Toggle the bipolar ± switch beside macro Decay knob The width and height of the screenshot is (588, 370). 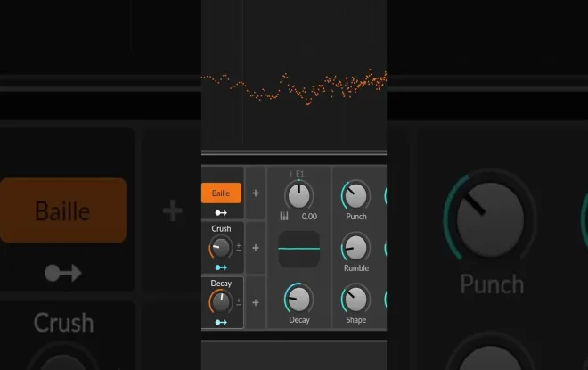[239, 301]
